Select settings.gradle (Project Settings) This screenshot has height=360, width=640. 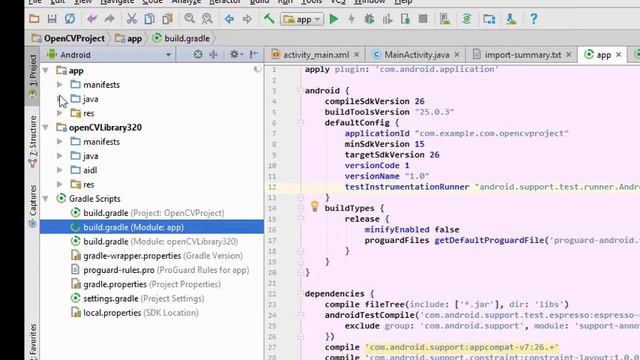[x=152, y=299]
